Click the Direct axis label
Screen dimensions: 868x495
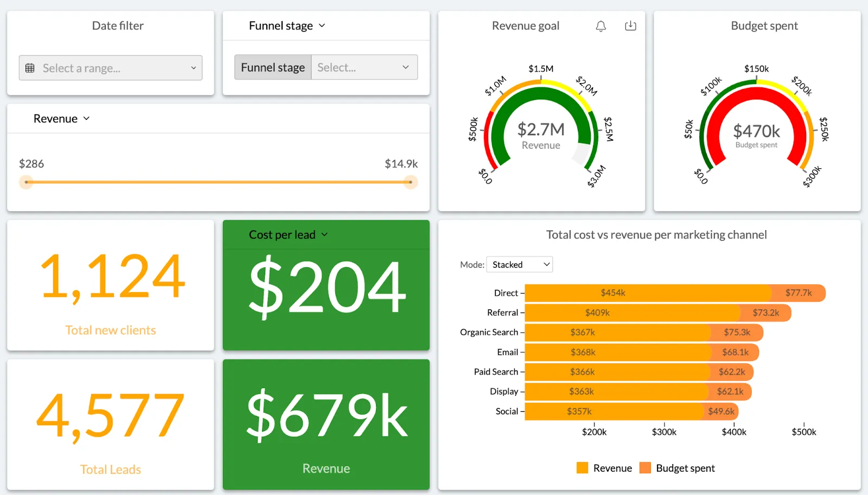506,293
